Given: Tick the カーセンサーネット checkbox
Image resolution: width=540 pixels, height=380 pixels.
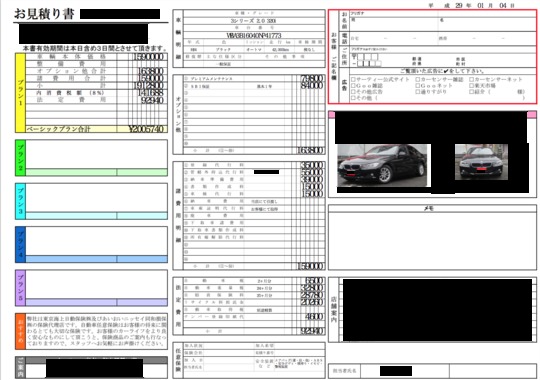Looking at the screenshot, I should pos(471,80).
